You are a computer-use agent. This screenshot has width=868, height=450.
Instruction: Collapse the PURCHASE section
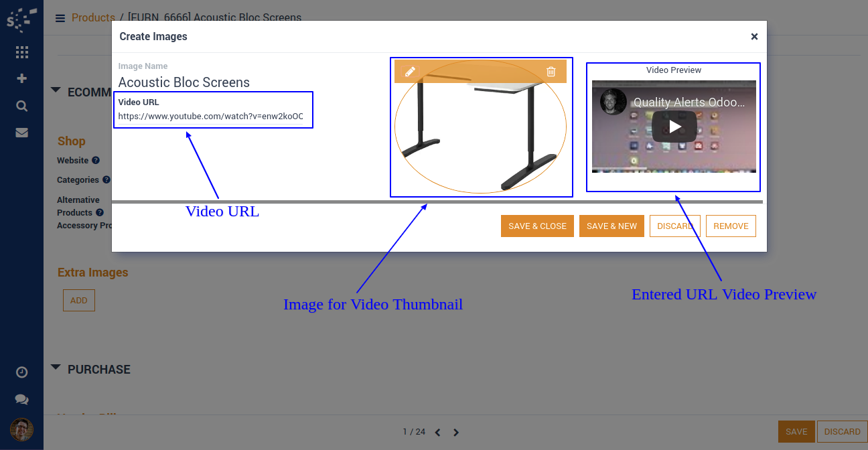coord(56,368)
